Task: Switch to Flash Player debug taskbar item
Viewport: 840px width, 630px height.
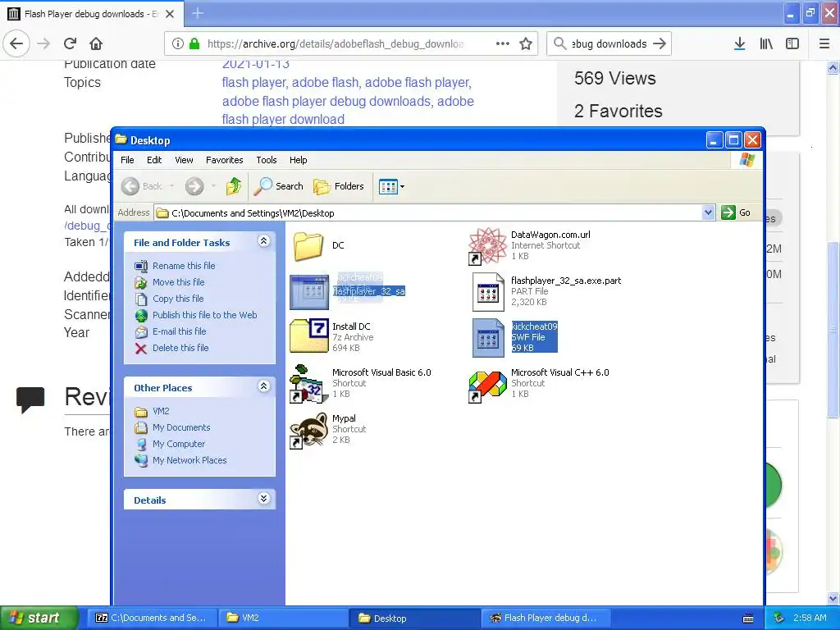Action: click(546, 618)
